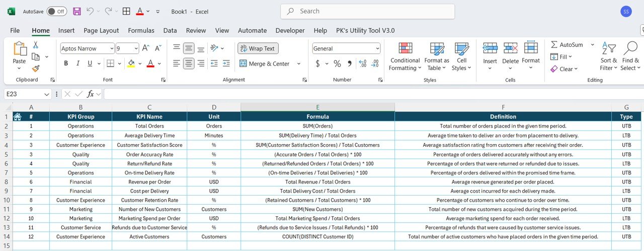The height and width of the screenshot is (251, 644).
Task: Click the Fill button in the Editing group
Action: point(561,57)
